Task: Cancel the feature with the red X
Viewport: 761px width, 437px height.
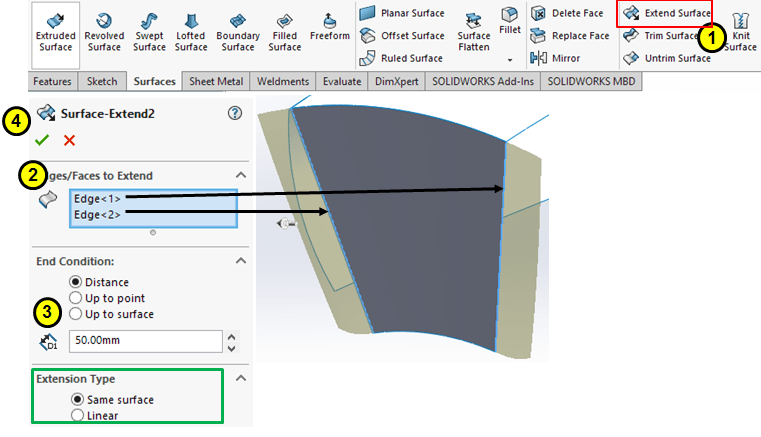Action: tap(69, 140)
